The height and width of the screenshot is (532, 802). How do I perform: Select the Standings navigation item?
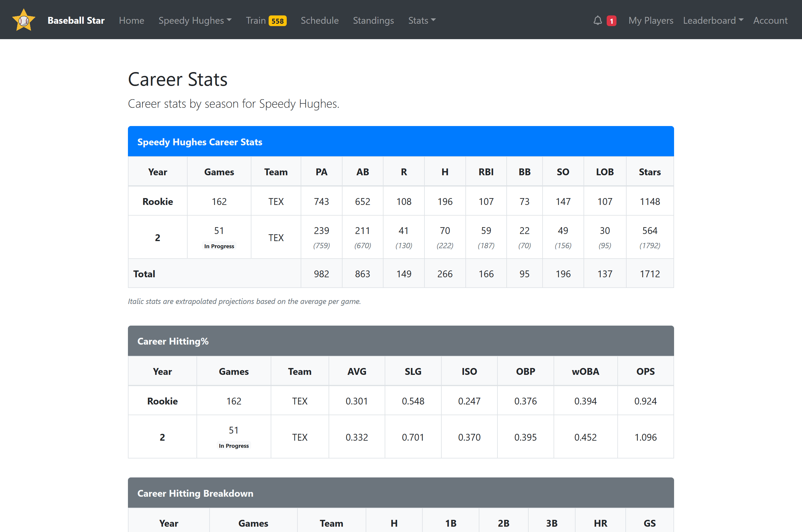click(x=373, y=20)
